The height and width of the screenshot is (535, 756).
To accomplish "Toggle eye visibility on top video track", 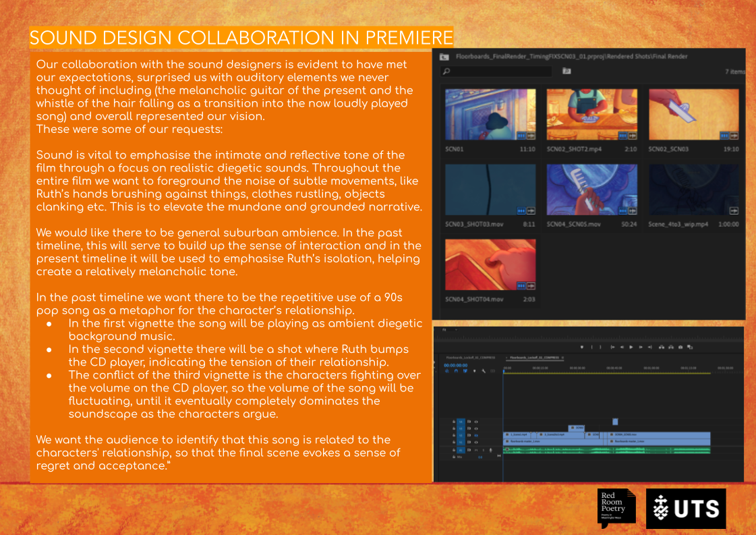I will pos(476,422).
